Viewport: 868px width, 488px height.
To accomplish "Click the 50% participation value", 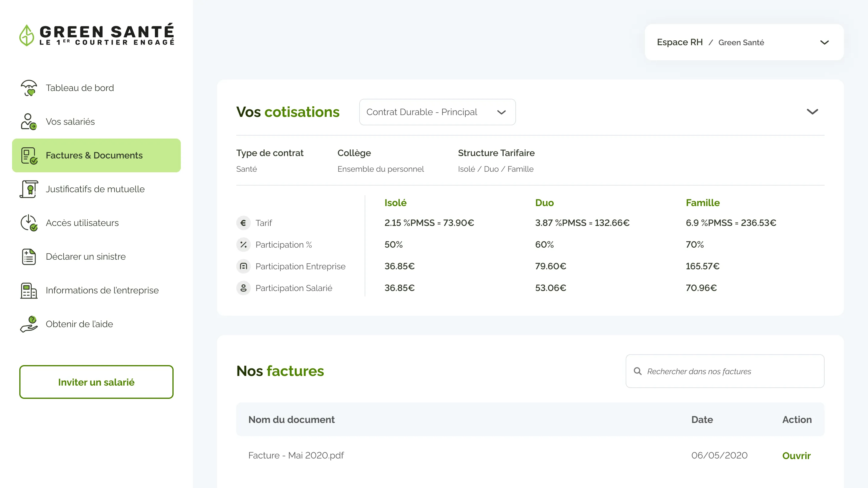I will (x=394, y=245).
